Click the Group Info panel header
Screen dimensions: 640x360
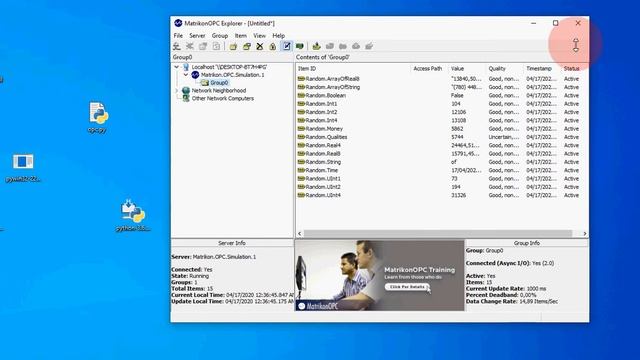[527, 243]
